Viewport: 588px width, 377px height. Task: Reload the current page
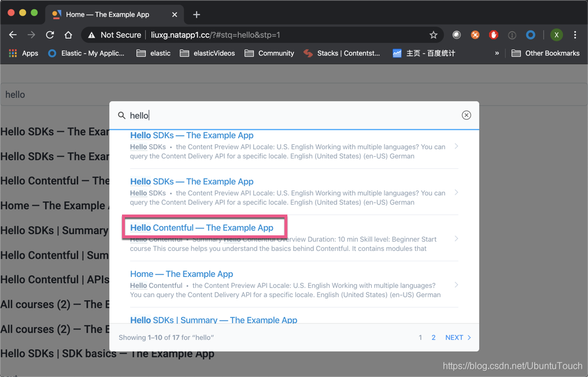coord(50,35)
